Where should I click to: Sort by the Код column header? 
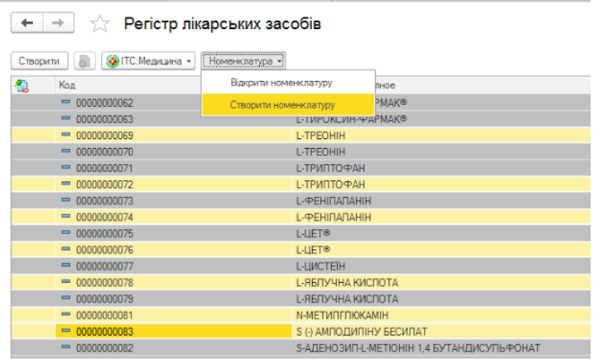pyautogui.click(x=67, y=85)
